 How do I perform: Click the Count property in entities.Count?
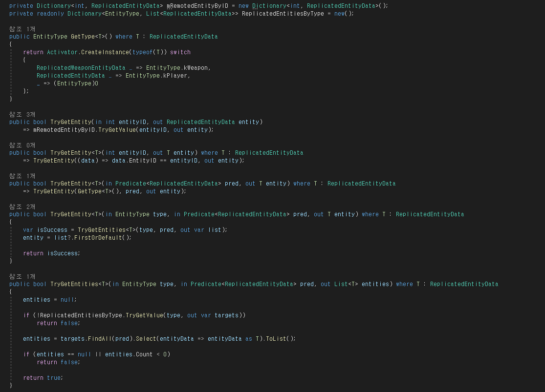coord(144,354)
